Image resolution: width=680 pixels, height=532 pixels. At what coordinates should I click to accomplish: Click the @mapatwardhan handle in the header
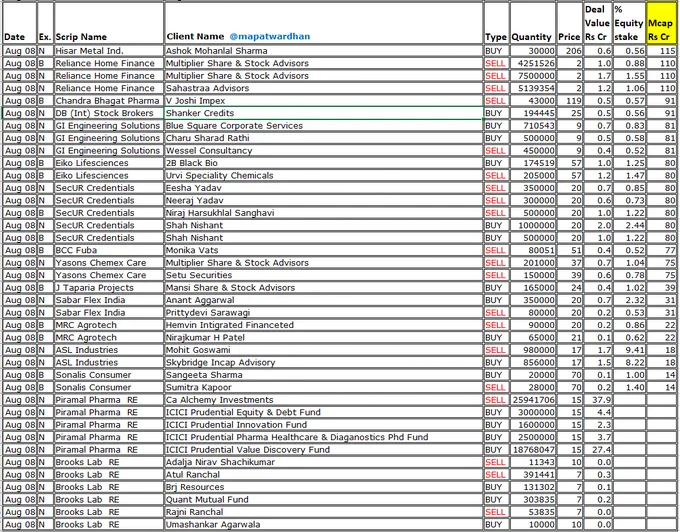coord(269,36)
